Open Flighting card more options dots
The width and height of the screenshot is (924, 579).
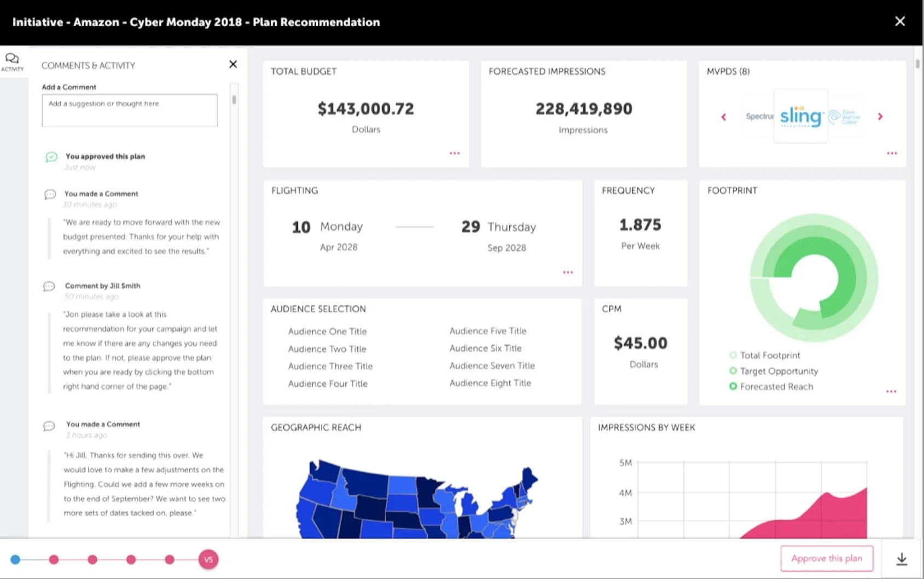[568, 272]
